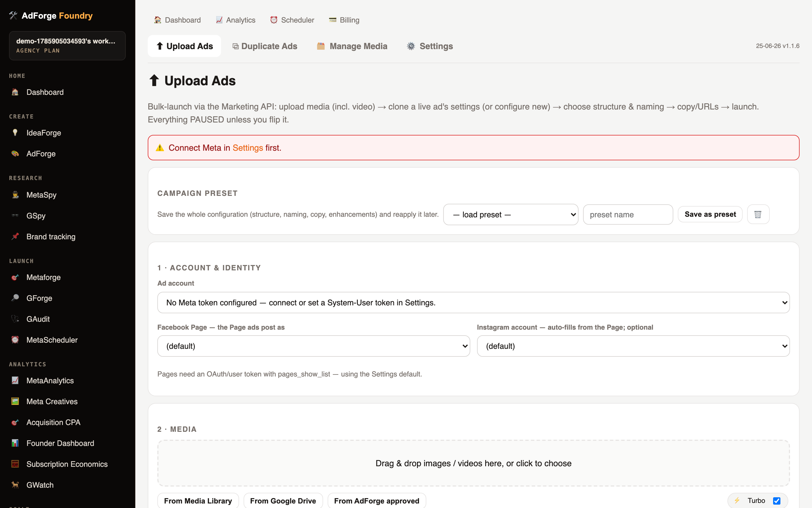Image resolution: width=812 pixels, height=508 pixels.
Task: Click the top-bar Dashboard house icon
Action: pos(158,20)
